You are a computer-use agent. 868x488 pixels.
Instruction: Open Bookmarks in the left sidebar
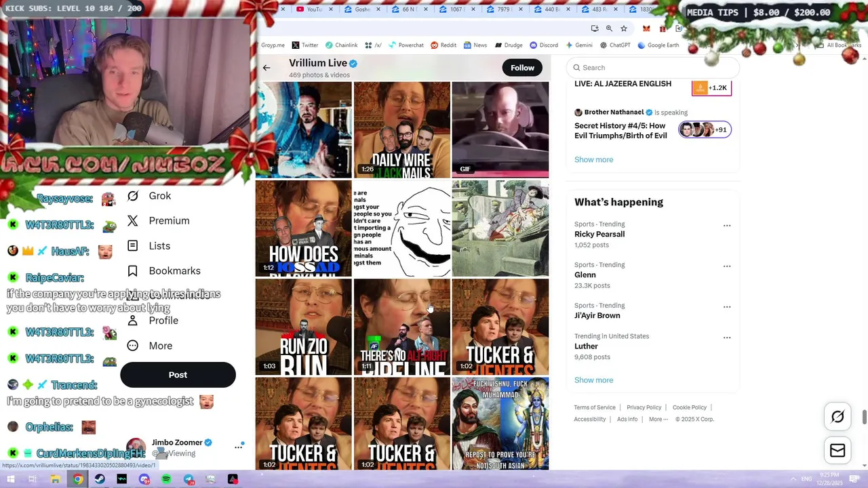point(164,271)
